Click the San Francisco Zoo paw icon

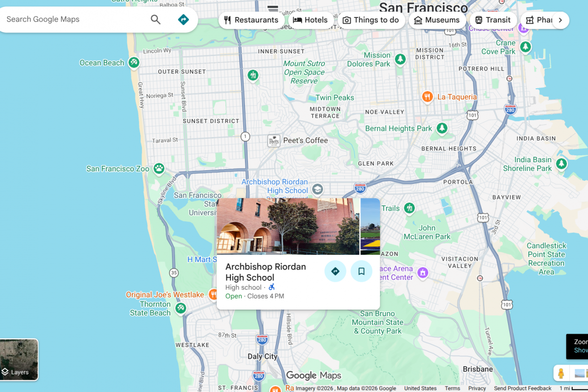click(159, 169)
